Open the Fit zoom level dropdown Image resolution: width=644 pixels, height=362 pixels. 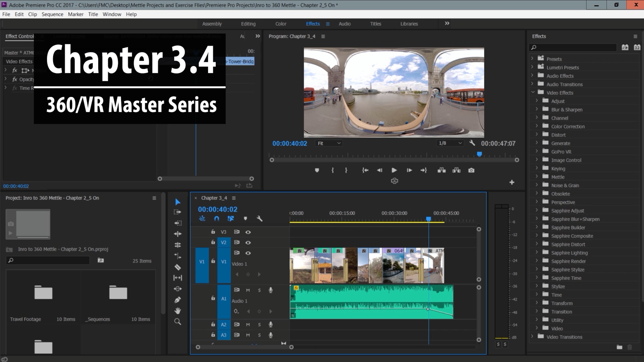(x=329, y=143)
